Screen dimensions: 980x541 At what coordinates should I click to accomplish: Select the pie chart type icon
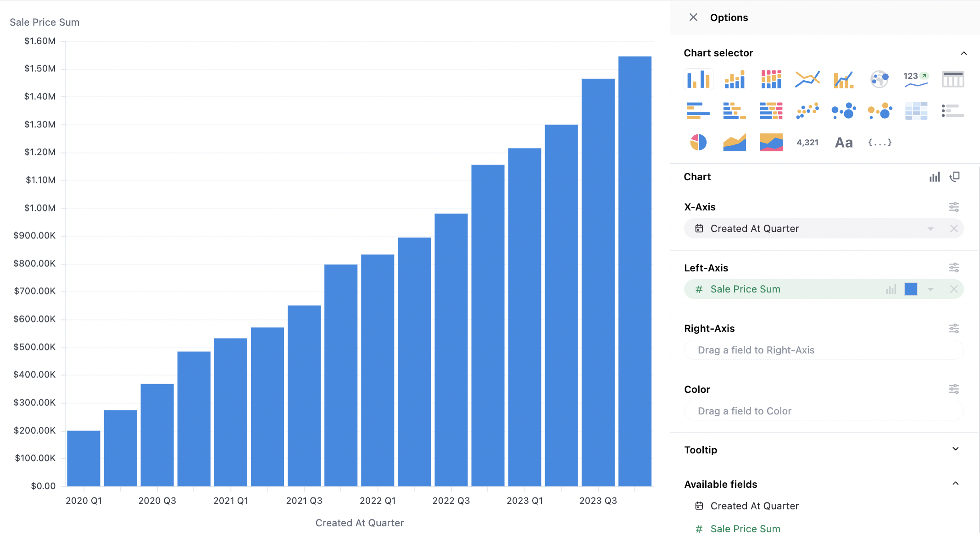coord(698,143)
